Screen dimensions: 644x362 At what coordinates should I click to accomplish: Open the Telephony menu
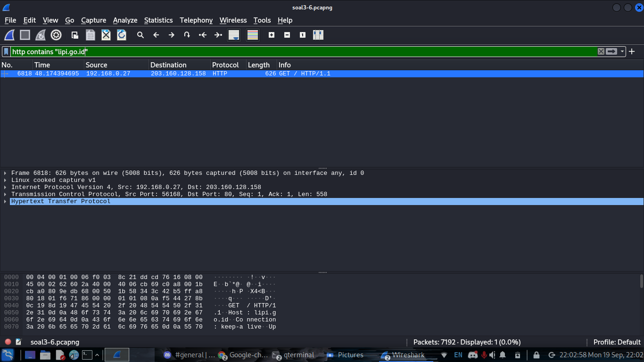pos(196,20)
